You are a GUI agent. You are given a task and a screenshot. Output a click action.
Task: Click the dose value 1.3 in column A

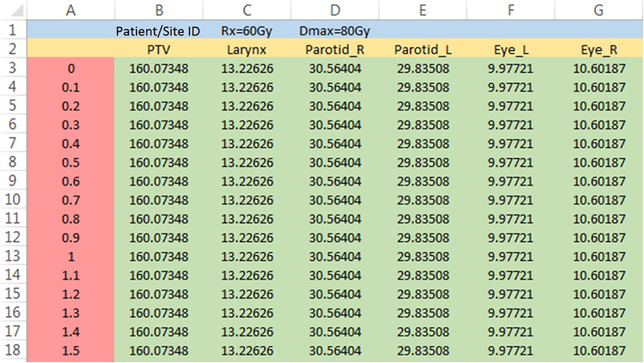[71, 313]
